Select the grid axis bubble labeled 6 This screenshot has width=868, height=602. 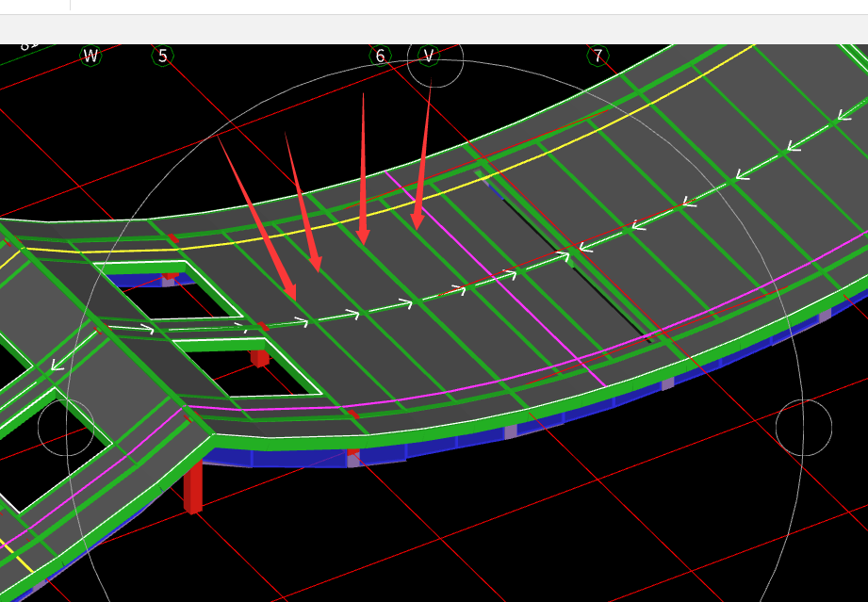[x=381, y=56]
